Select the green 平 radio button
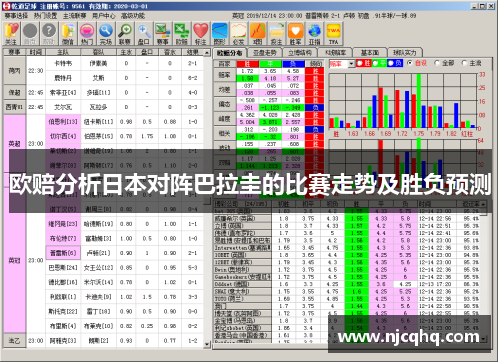This screenshot has height=362, width=500. pos(375,63)
